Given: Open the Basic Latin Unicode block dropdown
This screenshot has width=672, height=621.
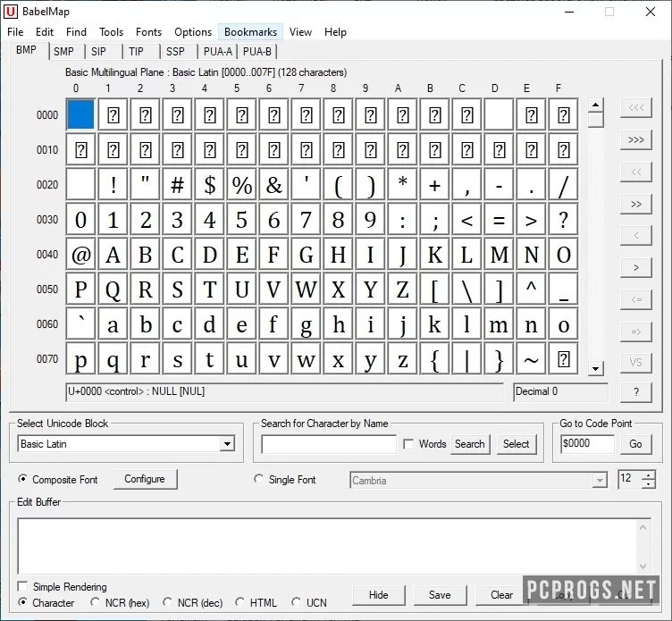Looking at the screenshot, I should click(227, 444).
